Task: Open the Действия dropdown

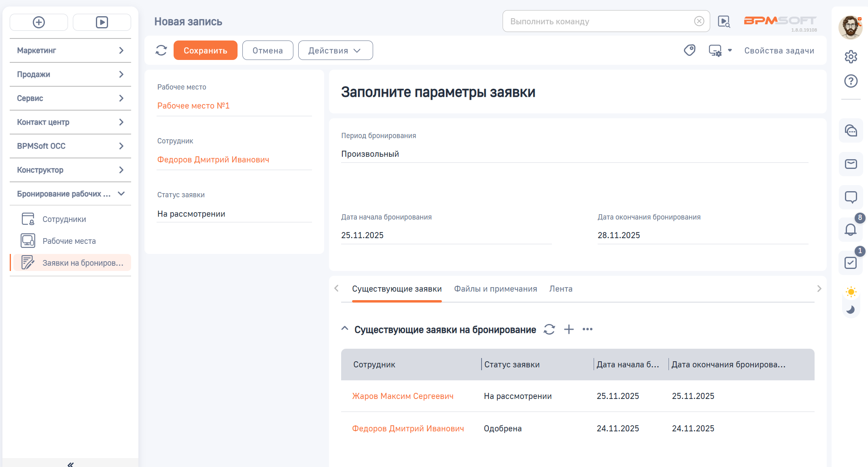Action: pos(335,50)
